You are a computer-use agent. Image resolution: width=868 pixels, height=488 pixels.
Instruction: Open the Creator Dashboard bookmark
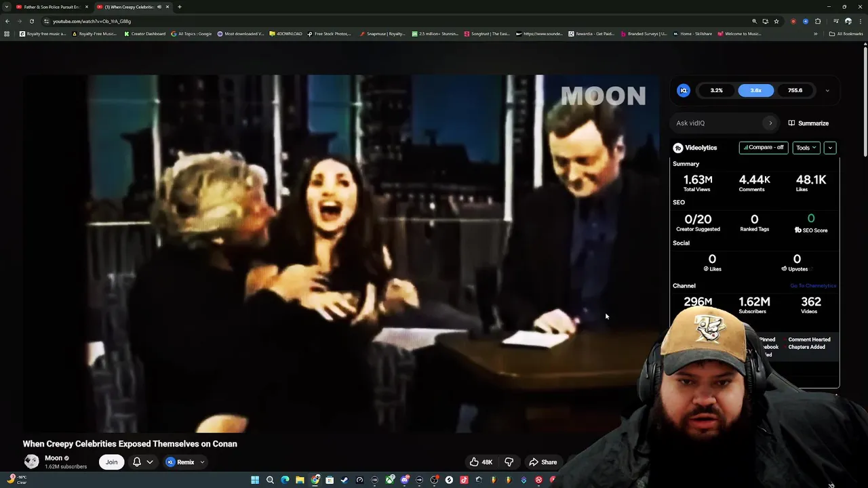click(x=145, y=34)
